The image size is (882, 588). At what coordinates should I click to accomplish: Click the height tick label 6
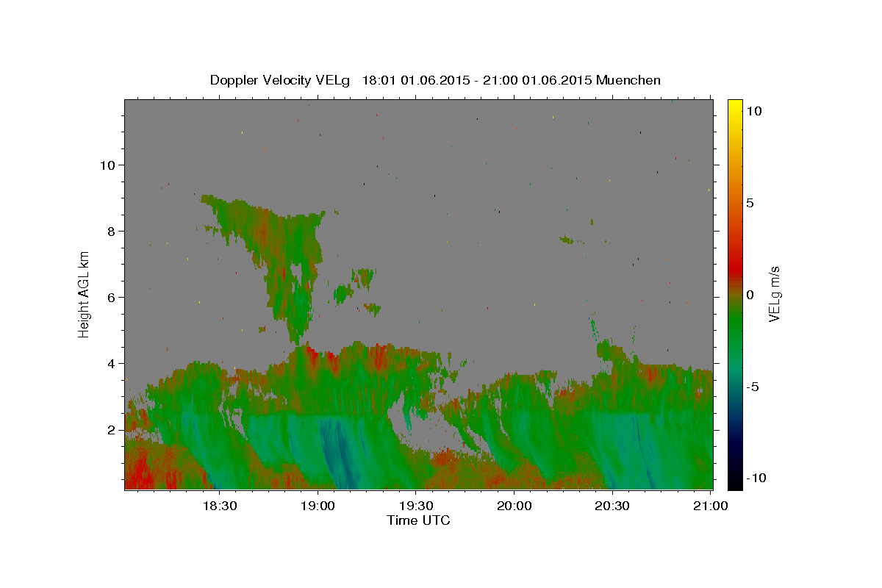tap(112, 298)
